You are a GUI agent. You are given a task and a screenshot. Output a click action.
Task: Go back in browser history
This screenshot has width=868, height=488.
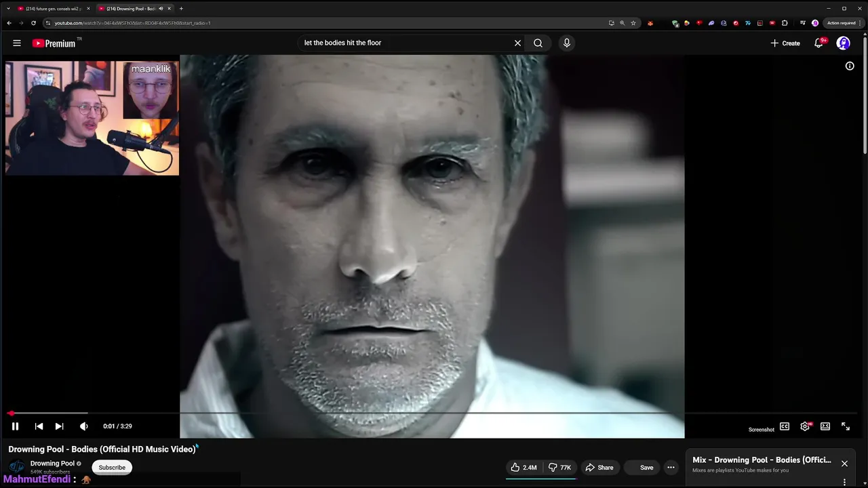pos(9,23)
